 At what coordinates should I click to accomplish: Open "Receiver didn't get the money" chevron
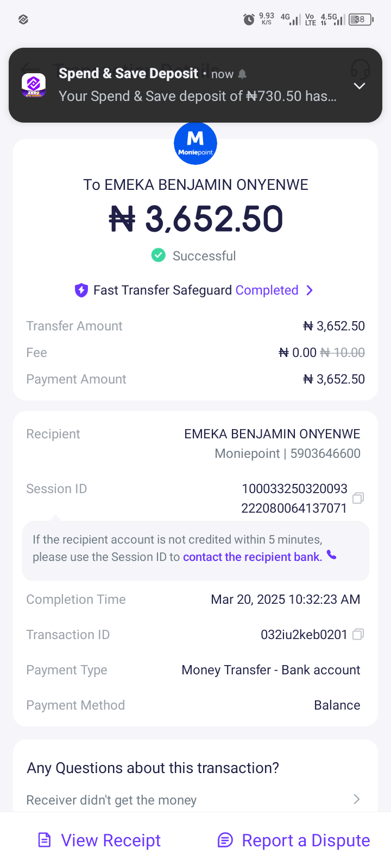click(356, 799)
